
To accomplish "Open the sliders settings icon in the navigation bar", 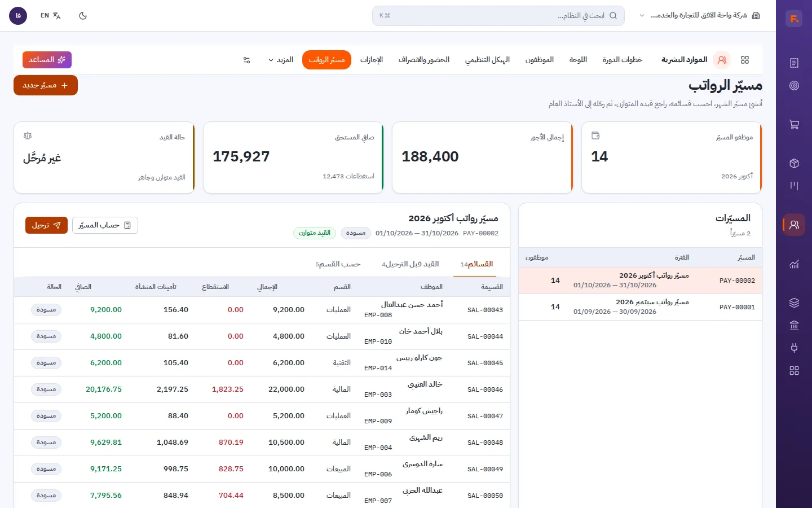I will point(246,60).
